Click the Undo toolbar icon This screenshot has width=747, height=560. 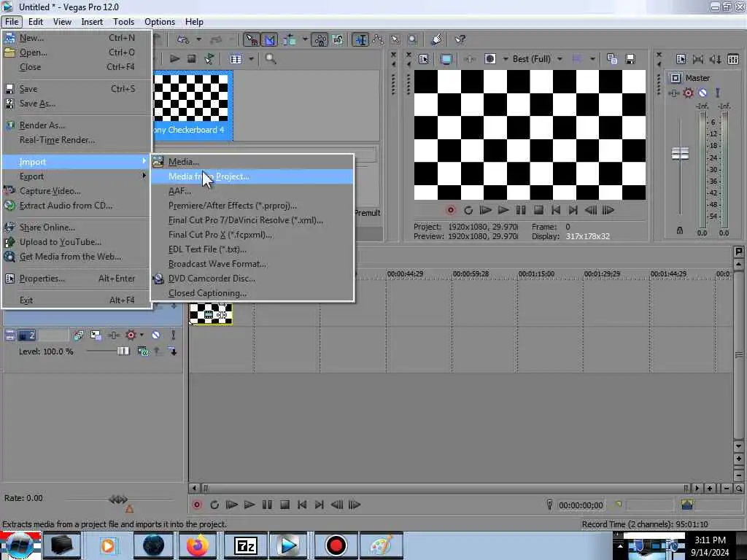[x=183, y=40]
